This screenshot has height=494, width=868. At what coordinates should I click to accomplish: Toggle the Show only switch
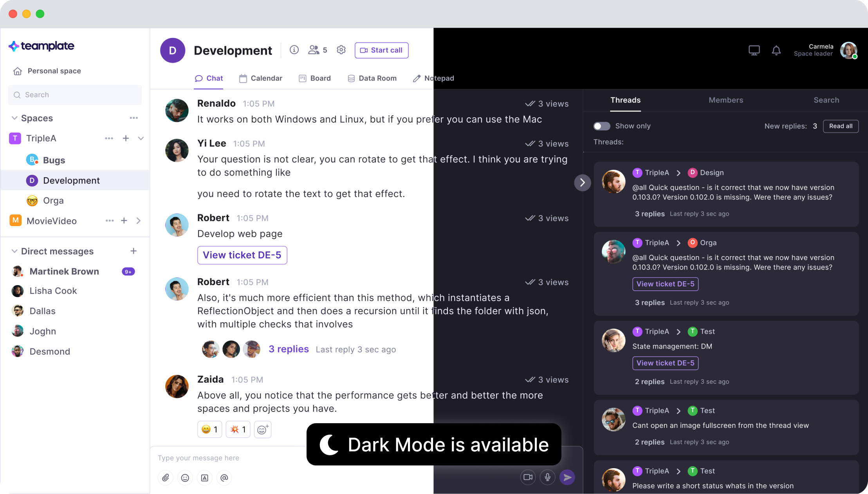pyautogui.click(x=602, y=126)
